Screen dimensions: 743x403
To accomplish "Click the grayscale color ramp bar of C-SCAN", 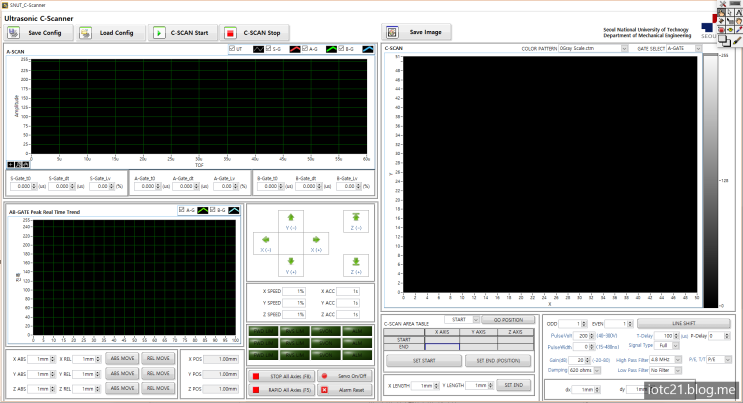I will pyautogui.click(x=710, y=181).
